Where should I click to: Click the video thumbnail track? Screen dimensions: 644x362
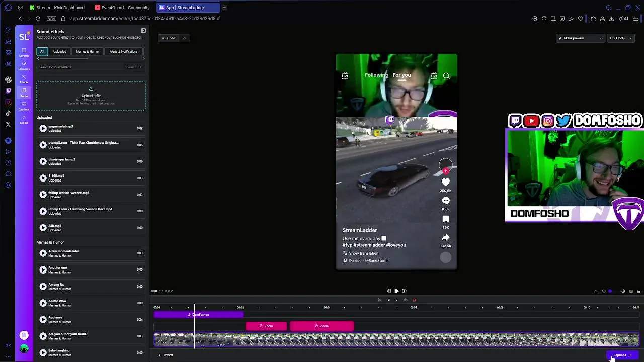click(x=396, y=340)
